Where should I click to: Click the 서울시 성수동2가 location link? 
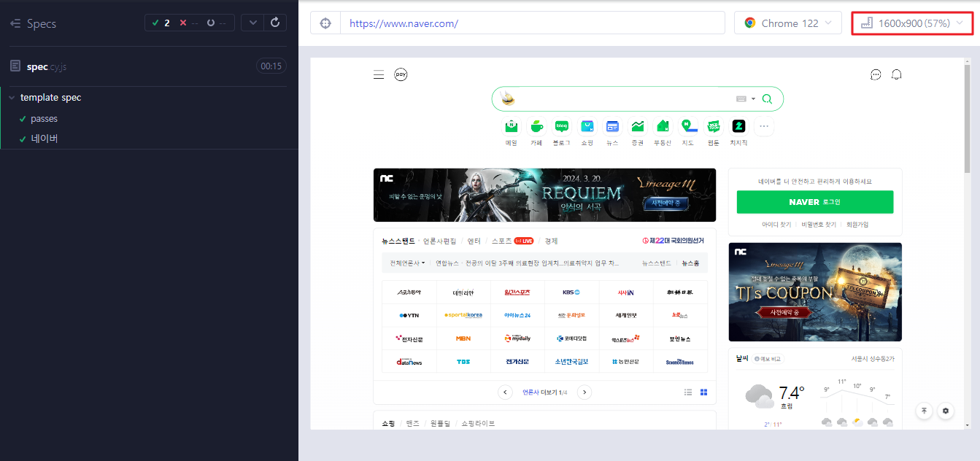[873, 359]
